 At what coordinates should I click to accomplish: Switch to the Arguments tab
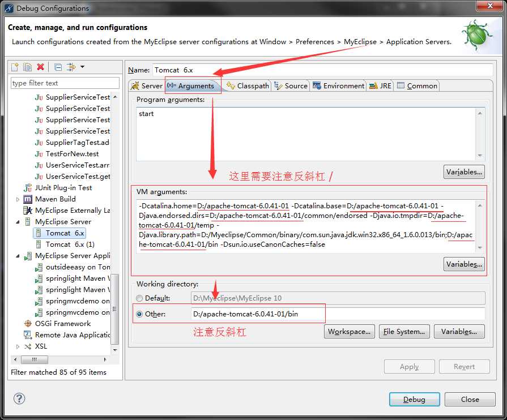coord(191,85)
